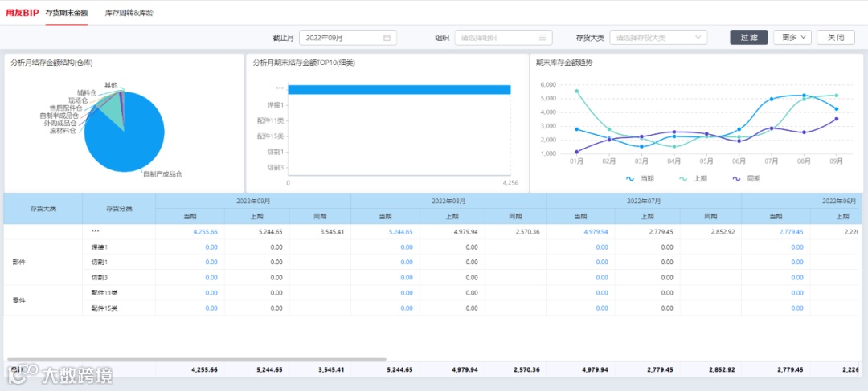868x391 pixels.
Task: Click 上期 subheader under 2022年08月
Action: click(x=452, y=216)
